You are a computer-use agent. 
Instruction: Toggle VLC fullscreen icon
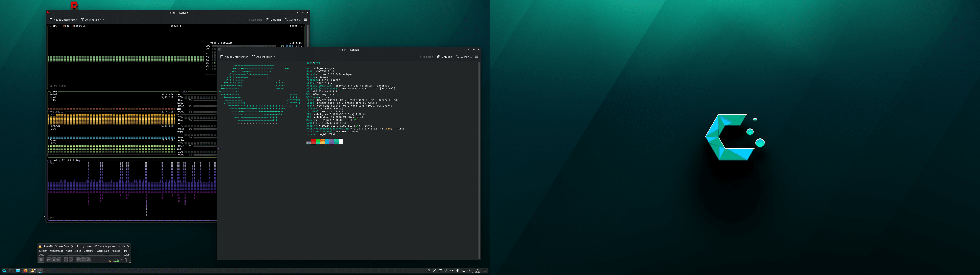pyautogui.click(x=66, y=260)
